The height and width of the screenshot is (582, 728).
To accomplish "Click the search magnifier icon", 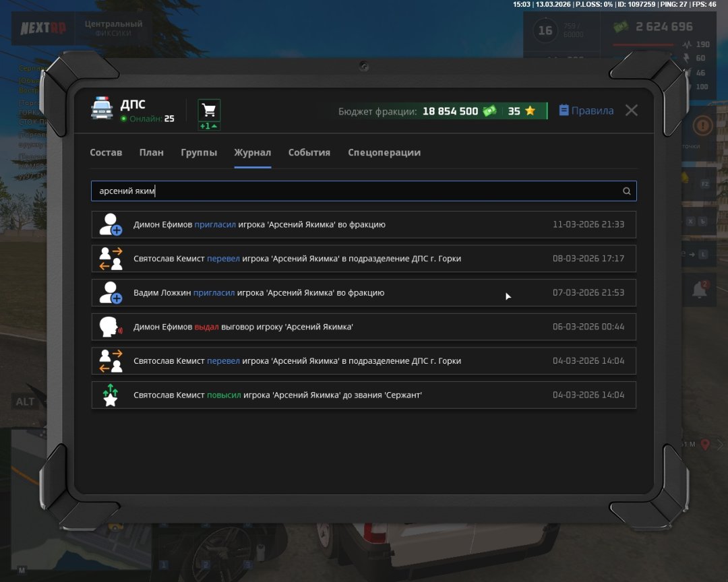I will (626, 191).
